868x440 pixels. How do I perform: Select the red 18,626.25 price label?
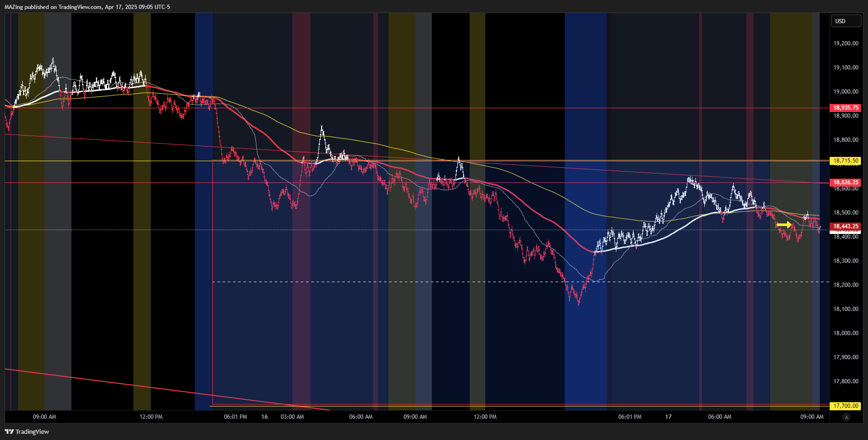click(846, 182)
